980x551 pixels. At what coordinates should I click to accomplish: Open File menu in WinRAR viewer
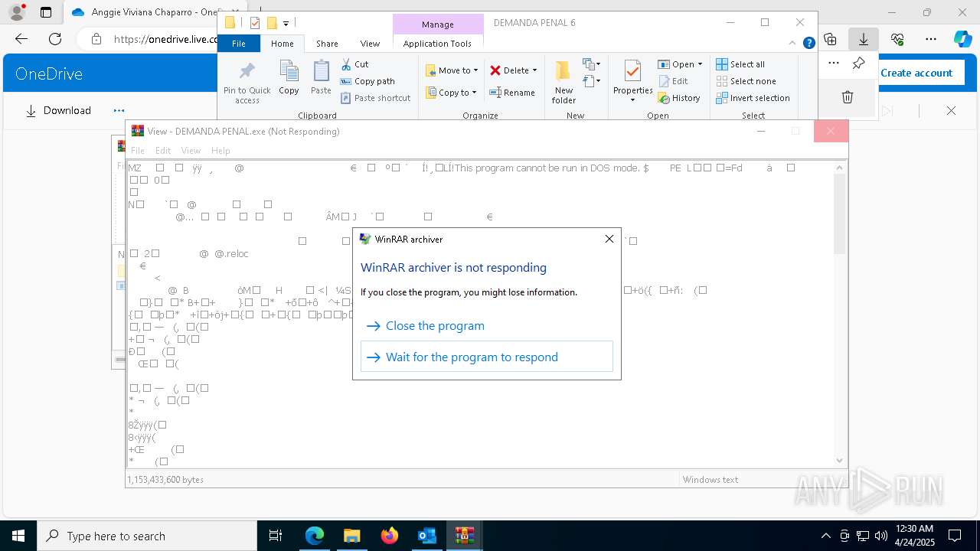138,151
